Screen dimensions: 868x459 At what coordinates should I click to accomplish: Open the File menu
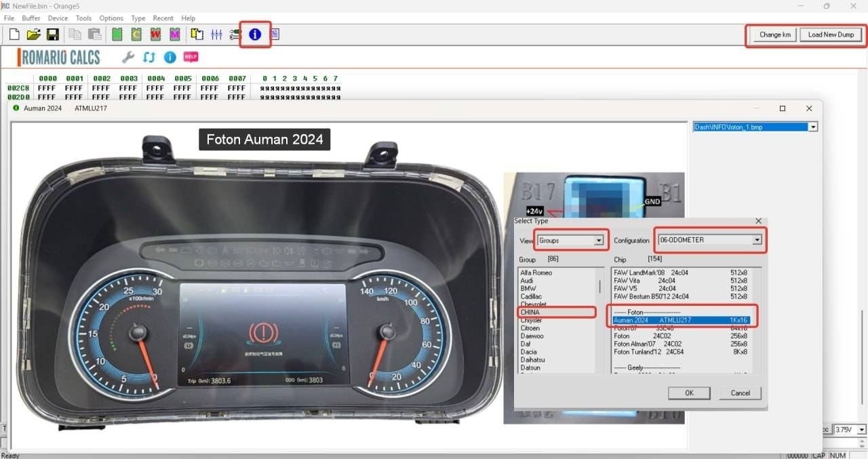tap(9, 18)
